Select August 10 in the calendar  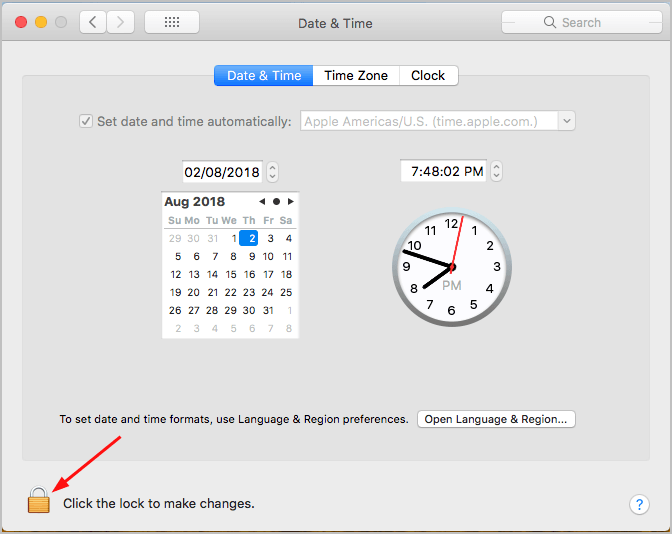coord(268,256)
